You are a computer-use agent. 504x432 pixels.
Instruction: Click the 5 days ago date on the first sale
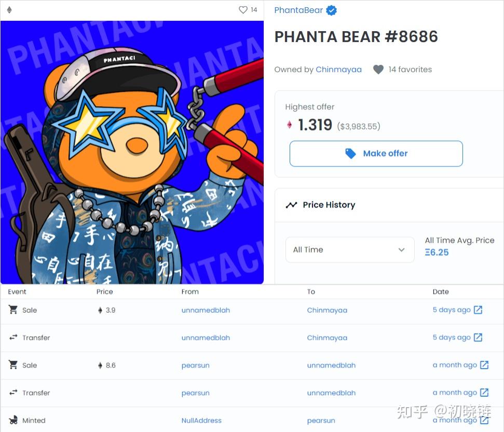[x=452, y=310]
